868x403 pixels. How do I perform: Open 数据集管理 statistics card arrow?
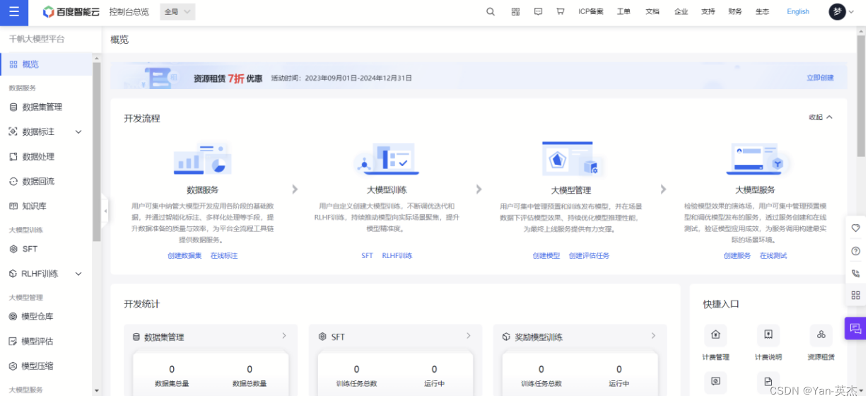point(284,336)
